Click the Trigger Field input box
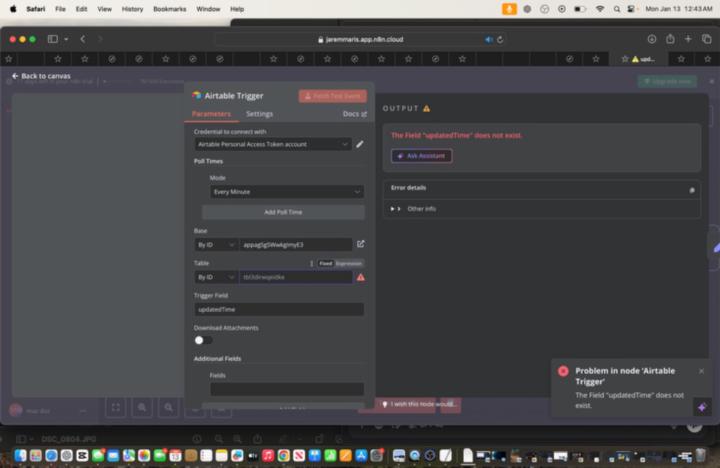This screenshot has width=720, height=468. pyautogui.click(x=278, y=309)
